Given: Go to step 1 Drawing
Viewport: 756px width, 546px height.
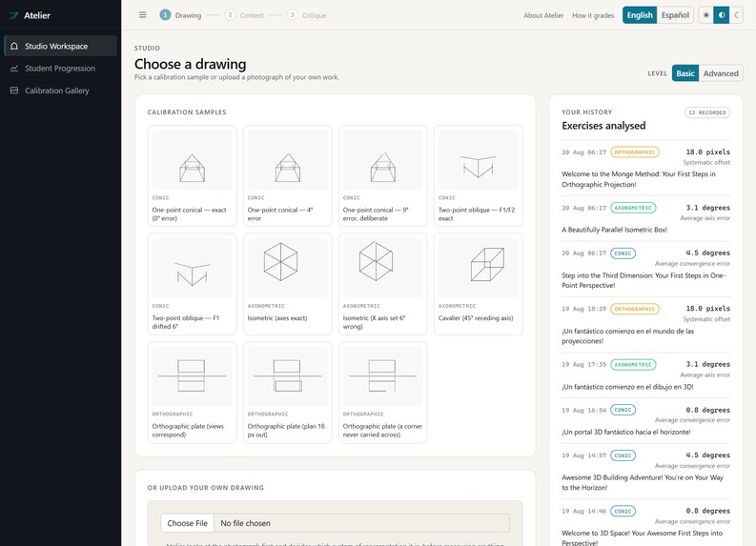Looking at the screenshot, I should click(x=180, y=15).
